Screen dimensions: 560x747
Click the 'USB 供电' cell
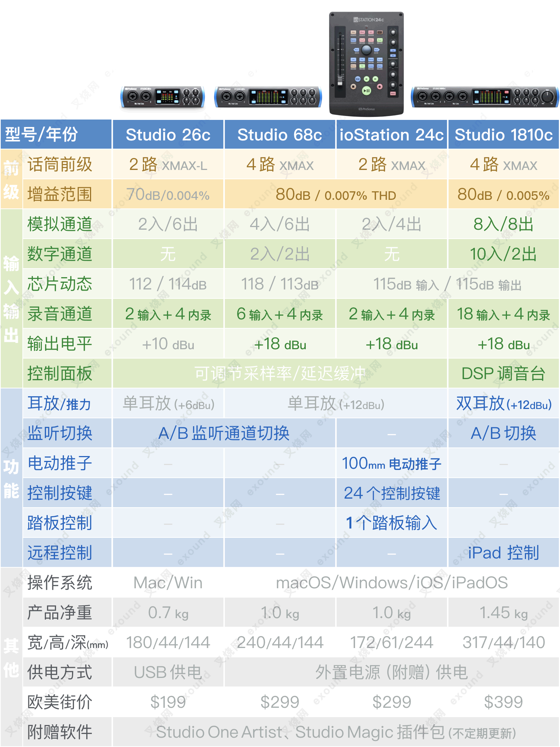pos(168,672)
